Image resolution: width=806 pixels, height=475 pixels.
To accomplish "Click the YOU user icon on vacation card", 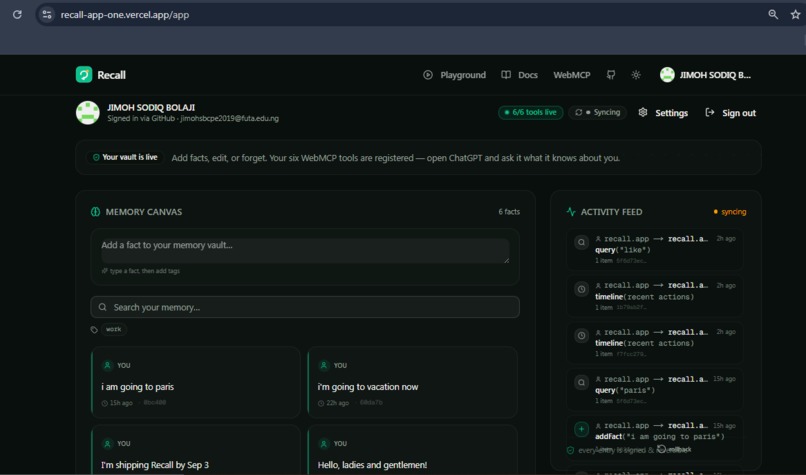I will [323, 365].
